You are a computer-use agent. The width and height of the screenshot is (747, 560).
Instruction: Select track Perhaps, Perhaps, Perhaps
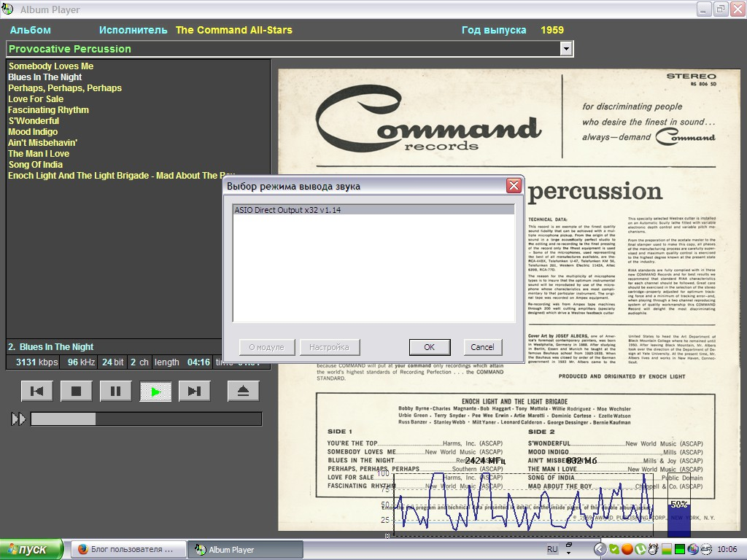click(x=65, y=88)
